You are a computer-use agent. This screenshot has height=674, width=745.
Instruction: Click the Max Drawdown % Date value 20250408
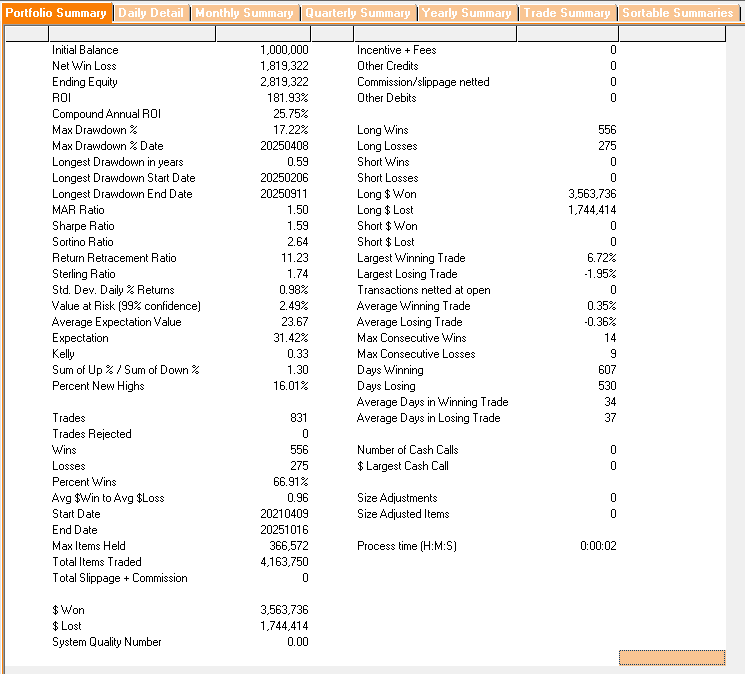click(x=283, y=146)
